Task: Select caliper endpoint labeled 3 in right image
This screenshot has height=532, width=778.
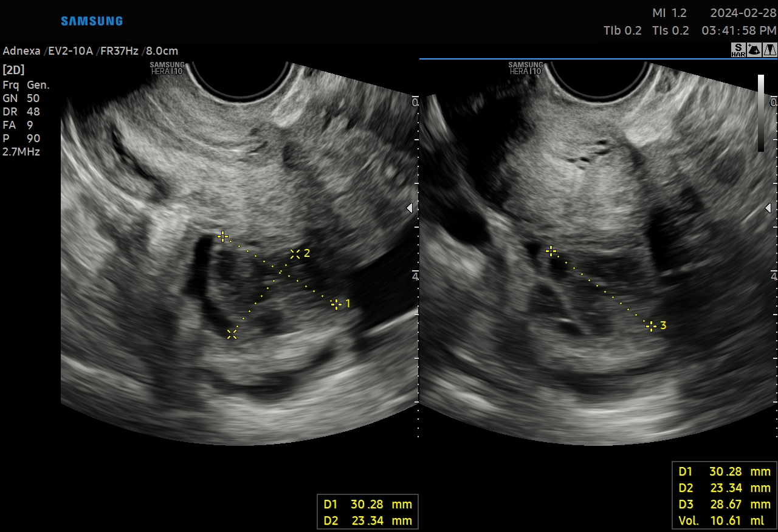Action: coord(651,326)
